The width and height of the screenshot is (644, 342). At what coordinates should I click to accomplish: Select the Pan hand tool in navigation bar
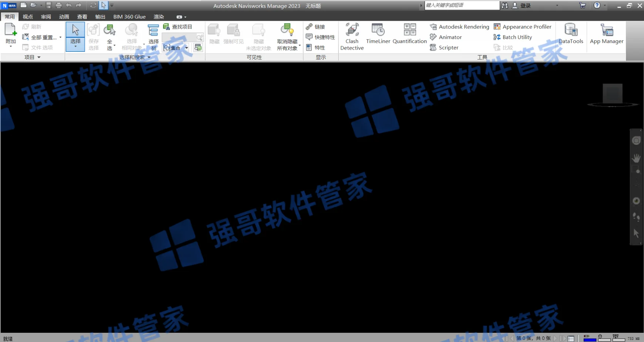tap(636, 158)
